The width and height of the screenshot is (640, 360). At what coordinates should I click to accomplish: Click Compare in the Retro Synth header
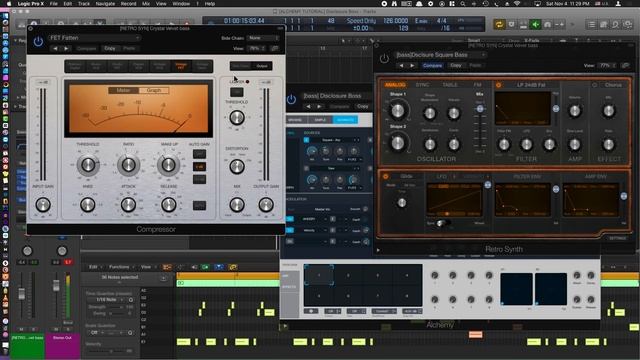pos(432,65)
